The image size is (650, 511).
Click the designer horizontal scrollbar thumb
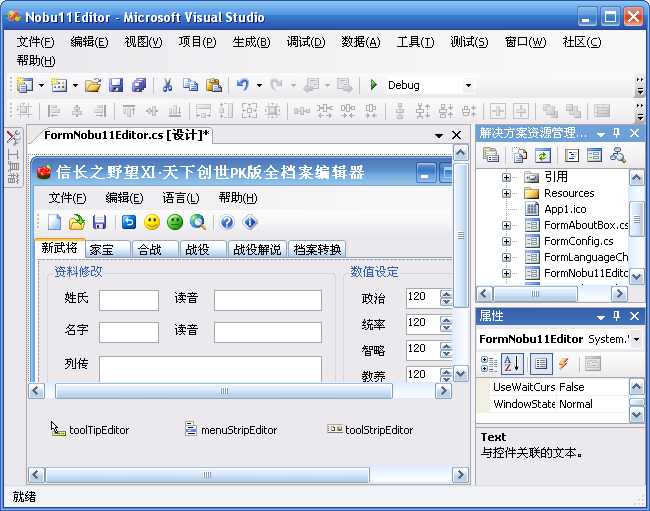(x=224, y=391)
